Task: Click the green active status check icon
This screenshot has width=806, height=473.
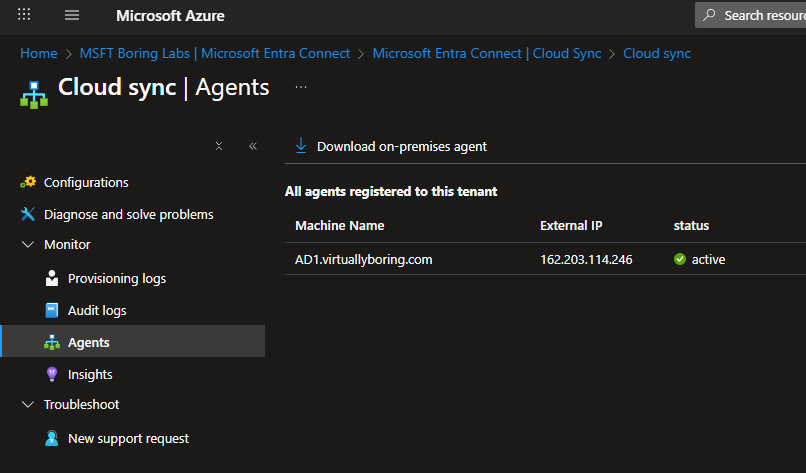Action: (680, 259)
